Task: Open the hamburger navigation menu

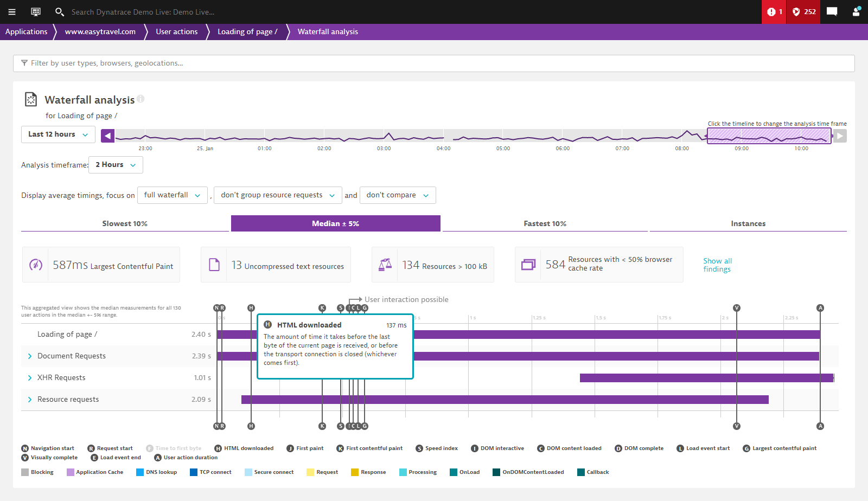Action: pos(12,12)
